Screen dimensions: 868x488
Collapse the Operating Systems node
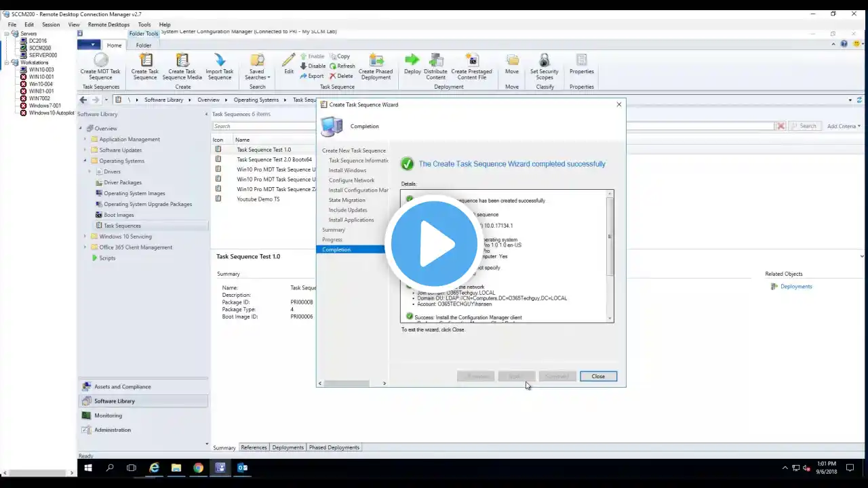[85, 161]
